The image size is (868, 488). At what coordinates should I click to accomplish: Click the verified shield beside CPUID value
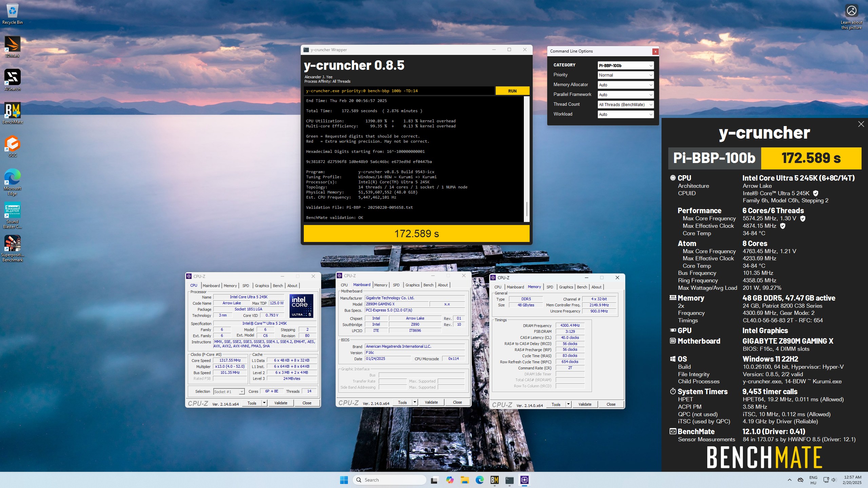coord(816,193)
